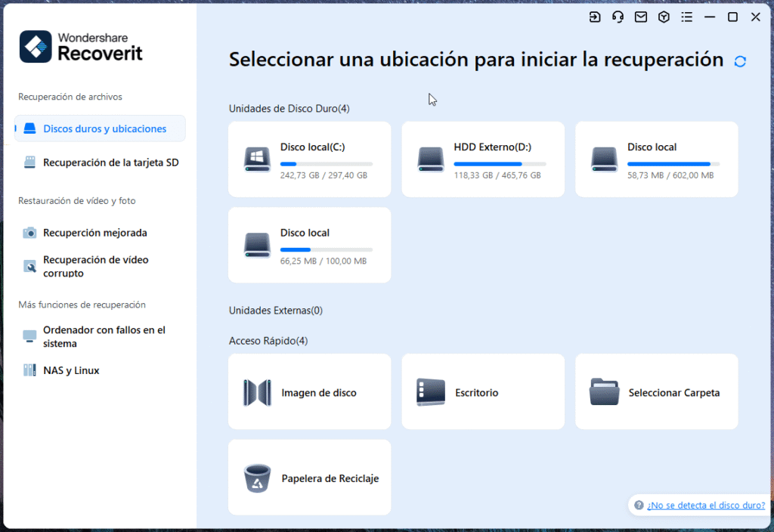
Task: Click the computer icon for system crash
Action: point(29,336)
